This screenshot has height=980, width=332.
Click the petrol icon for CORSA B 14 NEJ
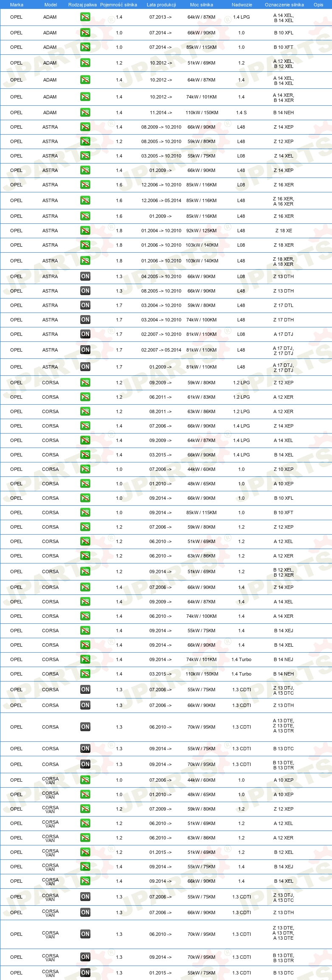[x=85, y=659]
